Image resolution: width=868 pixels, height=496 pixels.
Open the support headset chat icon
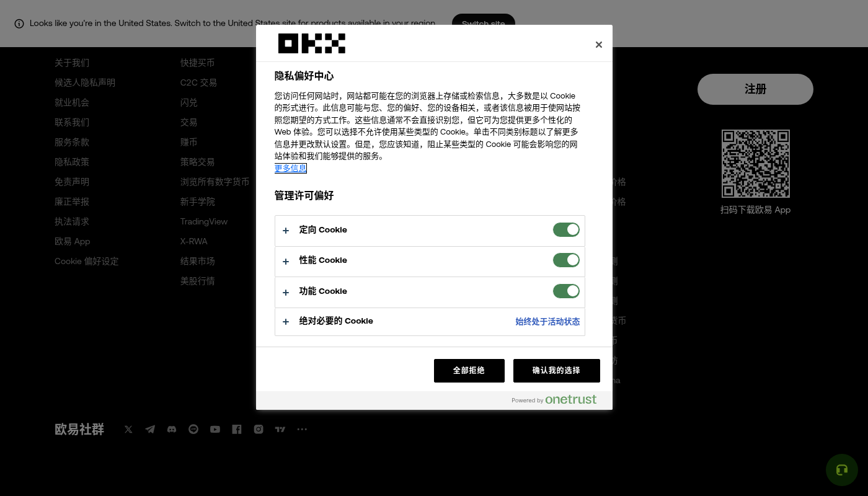click(842, 470)
